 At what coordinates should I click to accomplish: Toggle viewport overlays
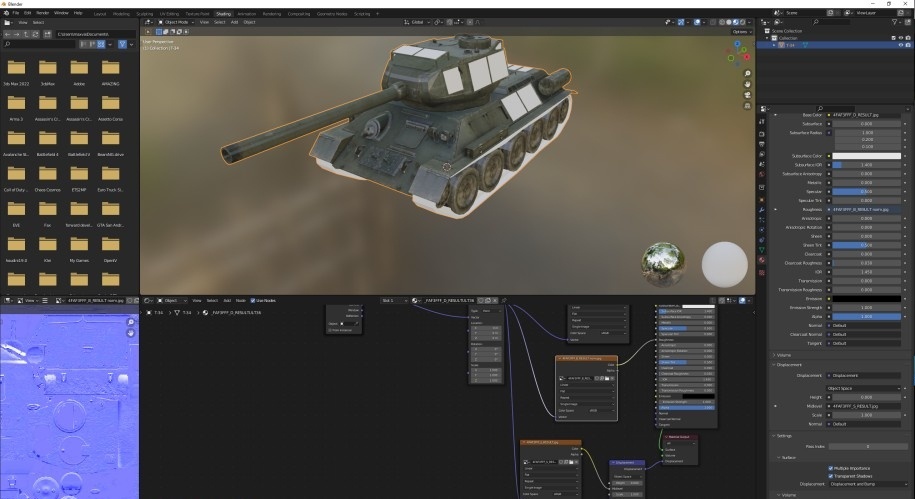(697, 22)
